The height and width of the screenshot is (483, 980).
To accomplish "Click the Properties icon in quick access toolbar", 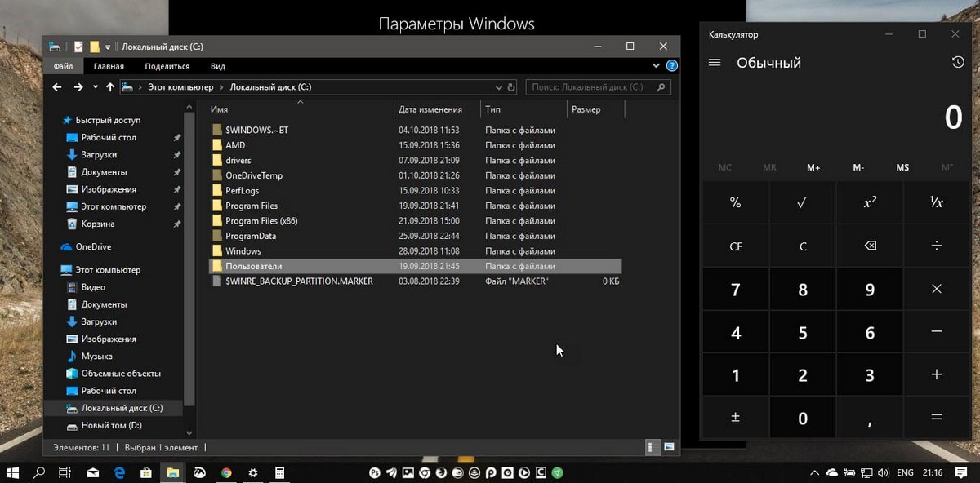I will pyautogui.click(x=78, y=47).
